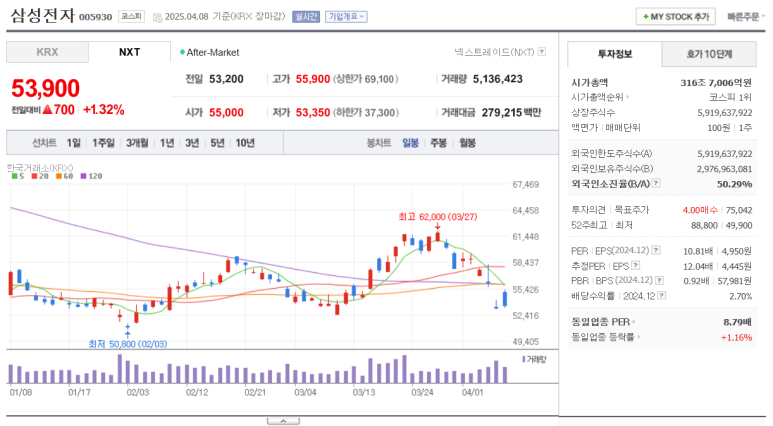Screen dimensions: 773x426
Task: Select the 월봉 monthly candle chart
Action: coord(467,143)
